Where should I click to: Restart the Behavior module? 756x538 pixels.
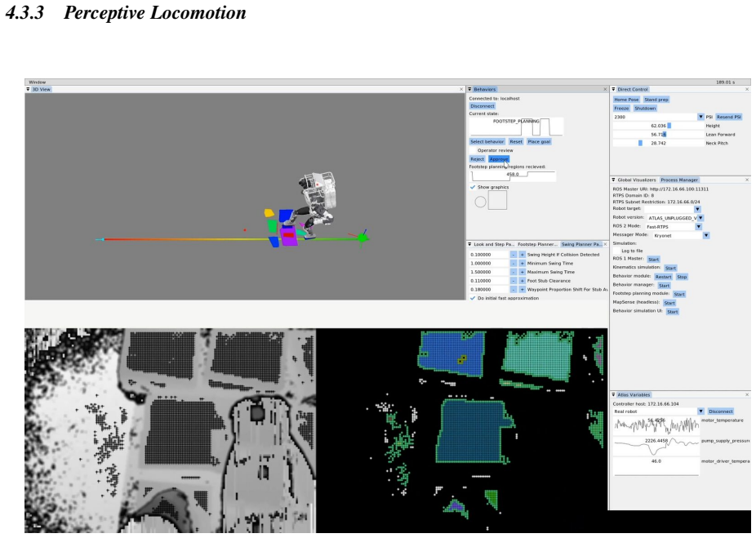point(664,277)
